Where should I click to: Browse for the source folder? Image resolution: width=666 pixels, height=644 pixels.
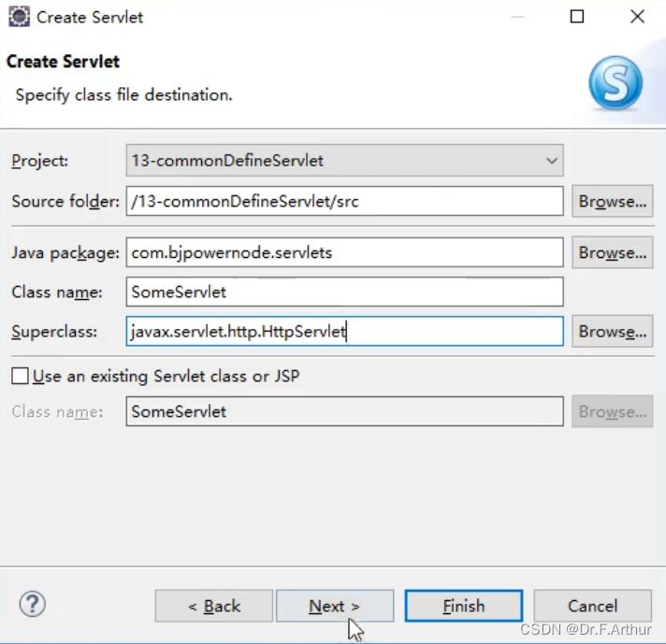(612, 201)
